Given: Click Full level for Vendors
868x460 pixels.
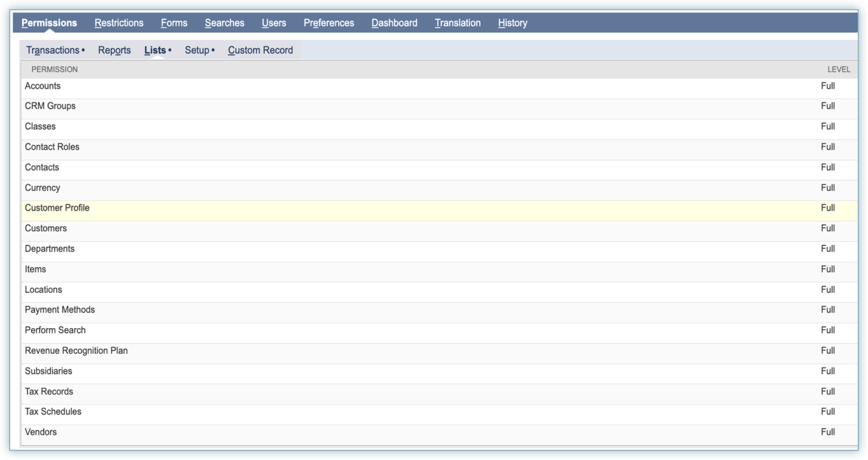Looking at the screenshot, I should pos(827,432).
